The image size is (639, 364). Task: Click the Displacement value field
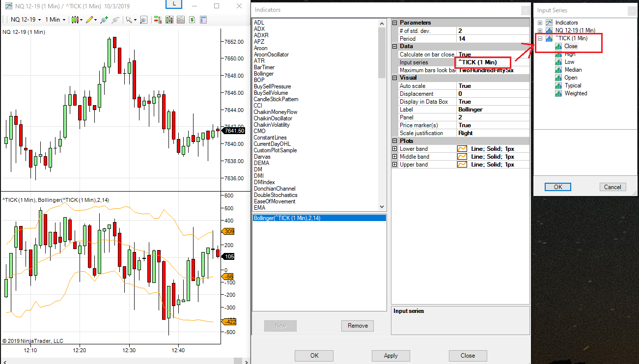(493, 94)
